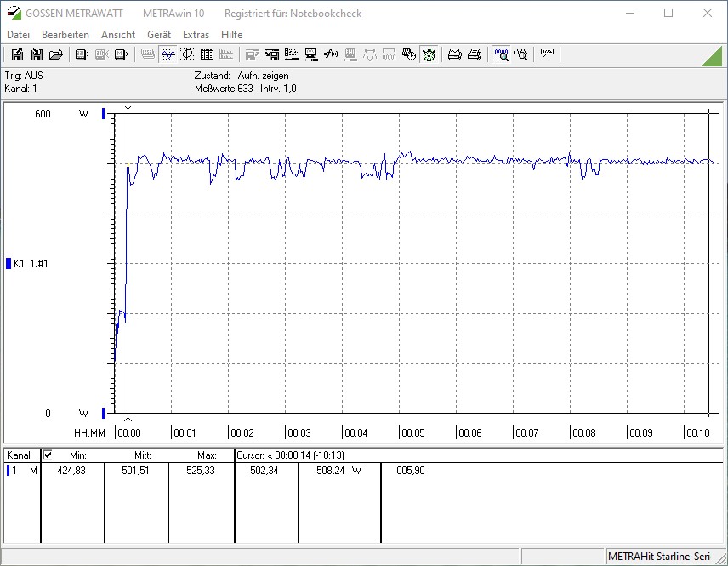This screenshot has height=566, width=728.
Task: Click the first printer icon
Action: coord(455,54)
